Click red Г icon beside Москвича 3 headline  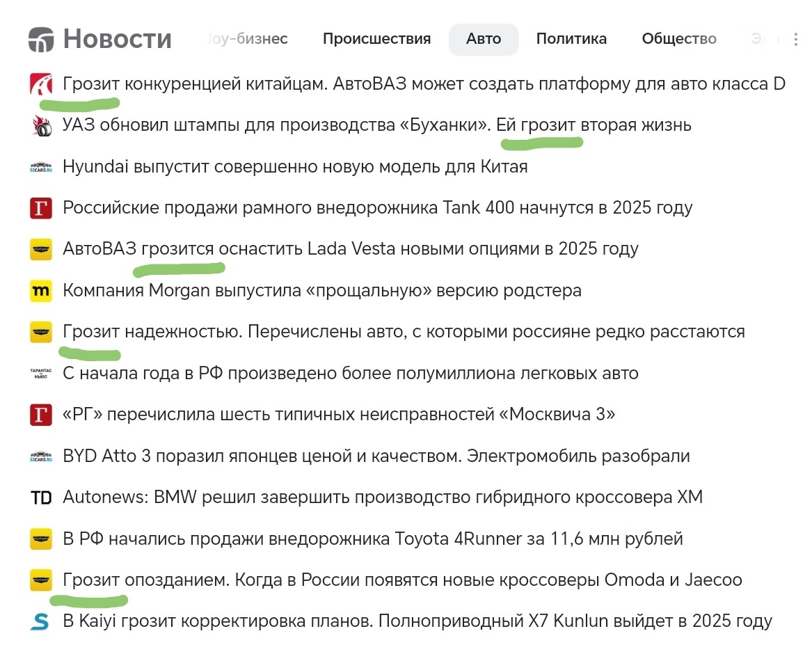pyautogui.click(x=41, y=415)
